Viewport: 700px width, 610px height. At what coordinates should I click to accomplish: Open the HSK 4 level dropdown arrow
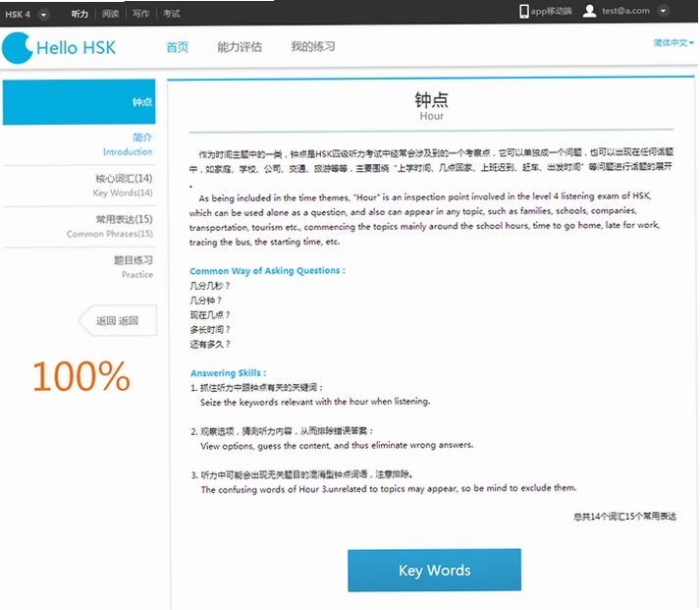click(43, 15)
